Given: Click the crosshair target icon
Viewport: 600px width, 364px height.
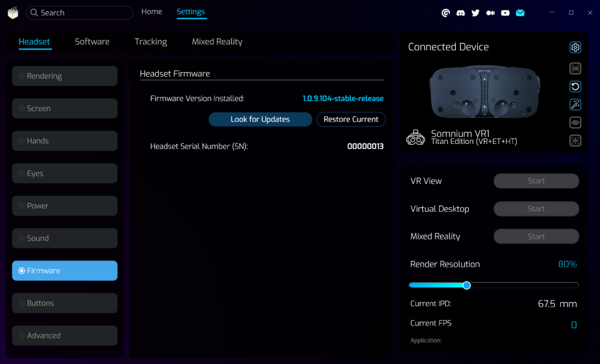Looking at the screenshot, I should [575, 140].
